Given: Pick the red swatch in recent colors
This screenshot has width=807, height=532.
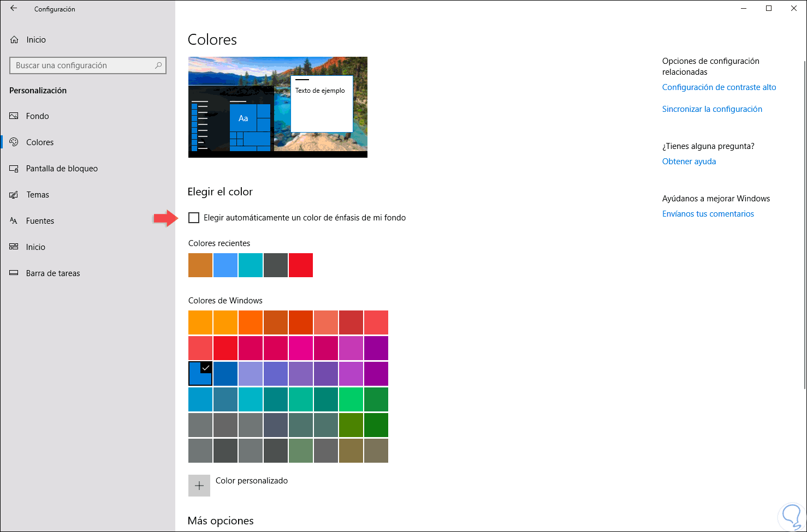Looking at the screenshot, I should (301, 265).
